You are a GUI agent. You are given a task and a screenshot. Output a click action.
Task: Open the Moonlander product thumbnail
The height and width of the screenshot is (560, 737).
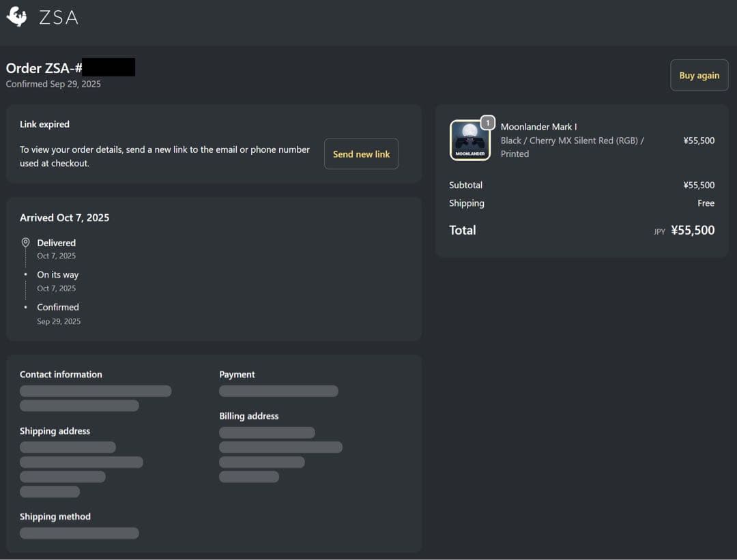[x=469, y=141]
